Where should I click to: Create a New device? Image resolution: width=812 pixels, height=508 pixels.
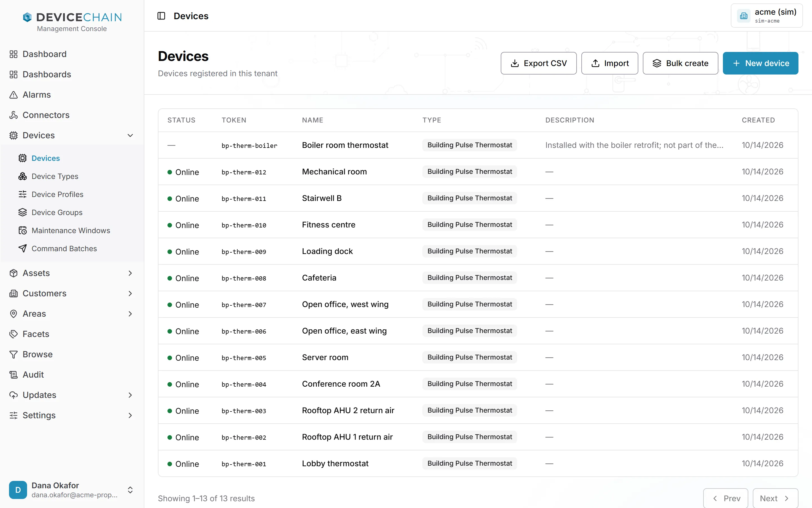tap(760, 63)
